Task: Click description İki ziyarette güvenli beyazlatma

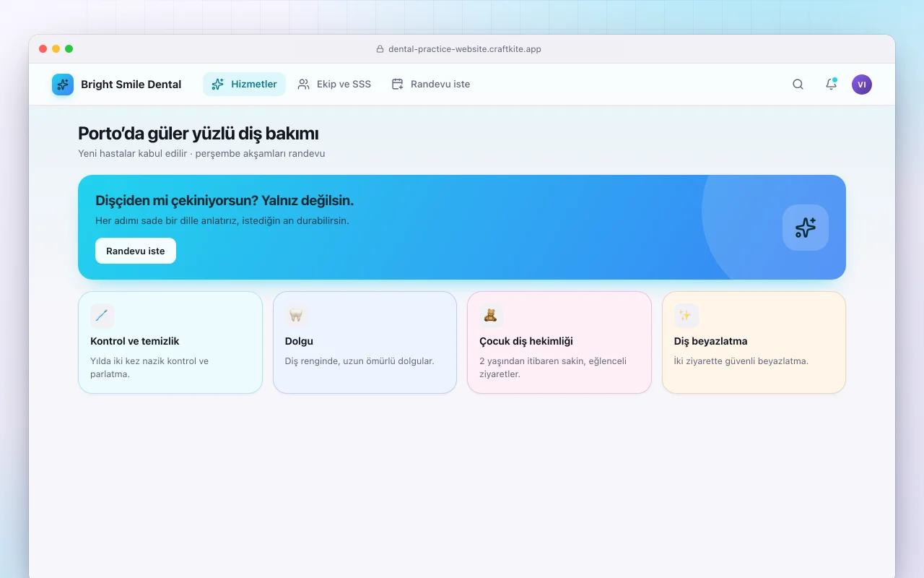Action: pos(741,361)
